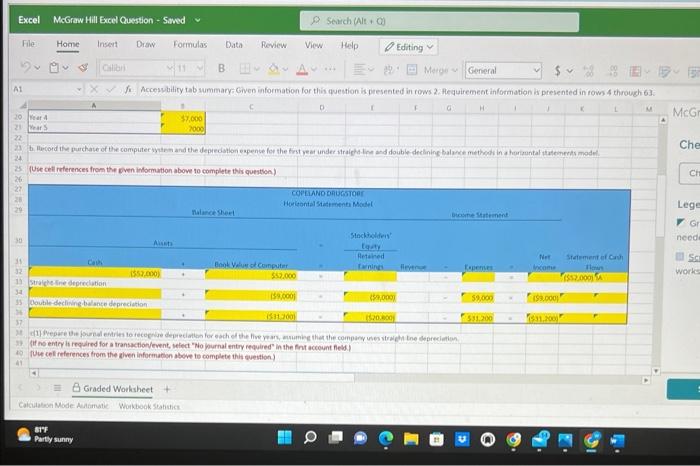The width and height of the screenshot is (700, 466).
Task: Open Microsoft Edge from taskbar
Action: coord(386,439)
